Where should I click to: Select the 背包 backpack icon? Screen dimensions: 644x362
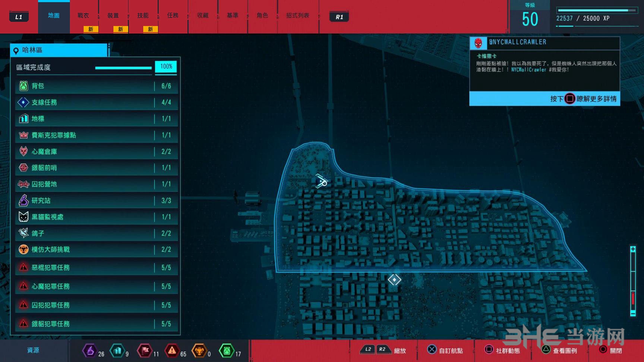[x=23, y=86]
